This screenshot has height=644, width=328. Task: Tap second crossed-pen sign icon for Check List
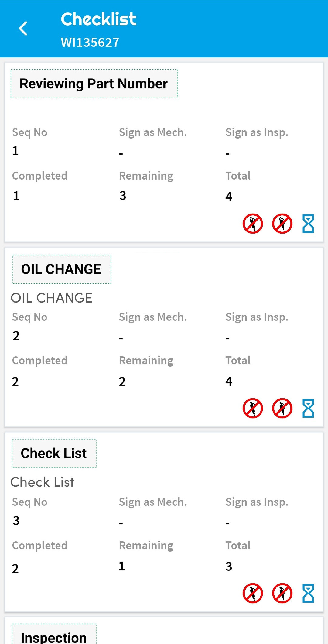pyautogui.click(x=282, y=593)
